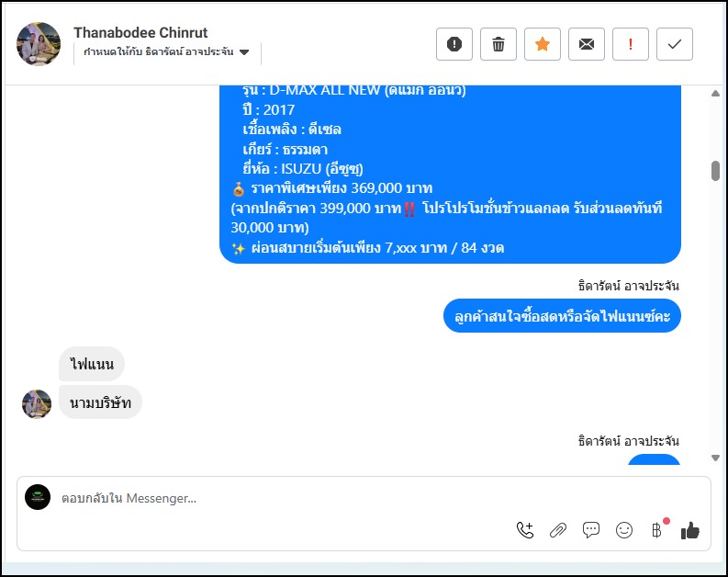
Task: Open the assignee dropdown arrow
Action: point(244,52)
